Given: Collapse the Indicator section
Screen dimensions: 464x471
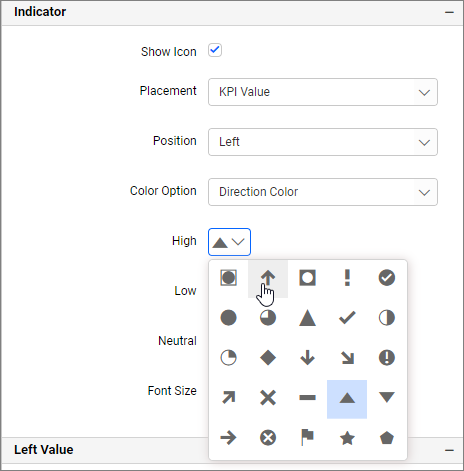Looking at the screenshot, I should coord(449,12).
